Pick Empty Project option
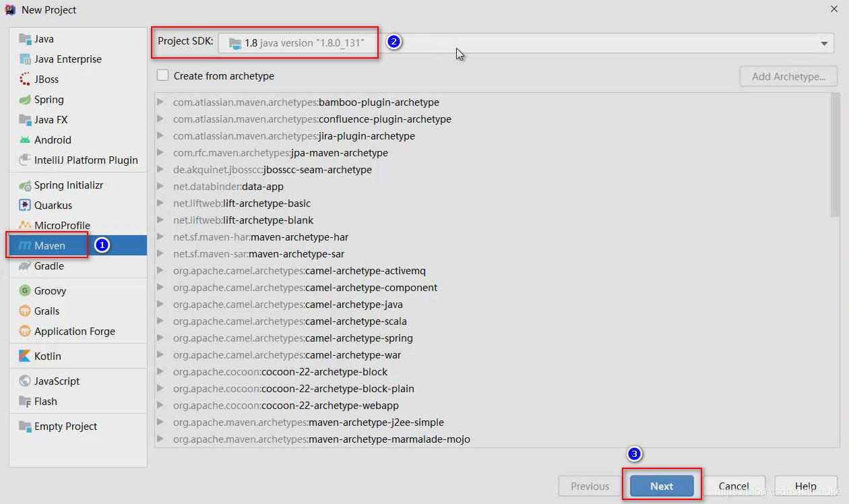 point(78,427)
